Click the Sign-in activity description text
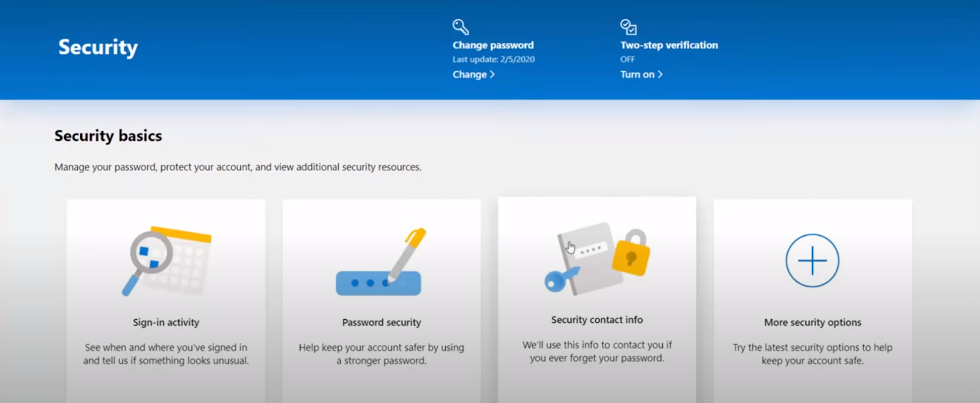Viewport: 980px width, 403px height. (166, 354)
